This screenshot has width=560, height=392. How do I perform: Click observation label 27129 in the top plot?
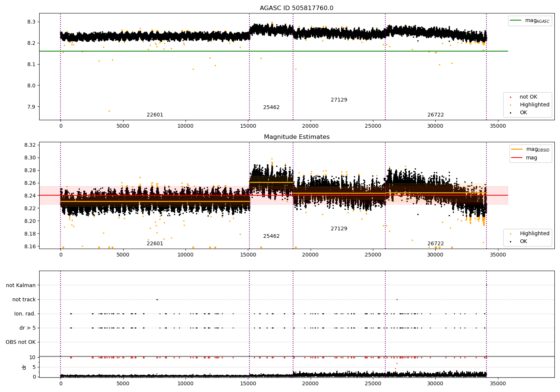[339, 100]
